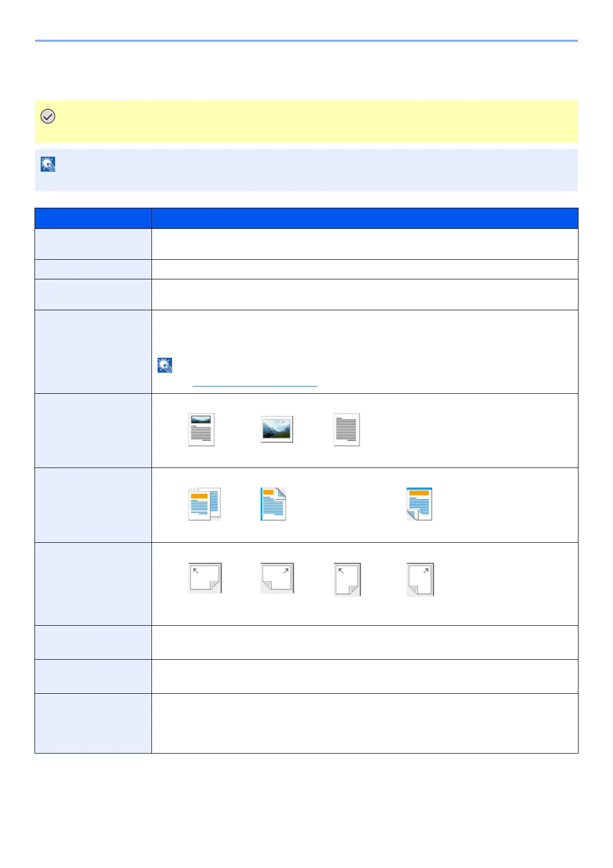This screenshot has height=868, width=613.
Task: Select the text-only document icon
Action: click(347, 429)
